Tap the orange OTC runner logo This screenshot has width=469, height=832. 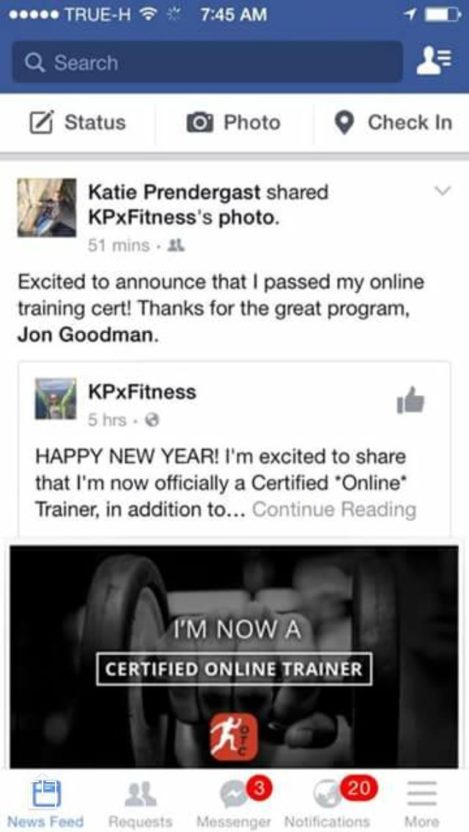coord(234,736)
